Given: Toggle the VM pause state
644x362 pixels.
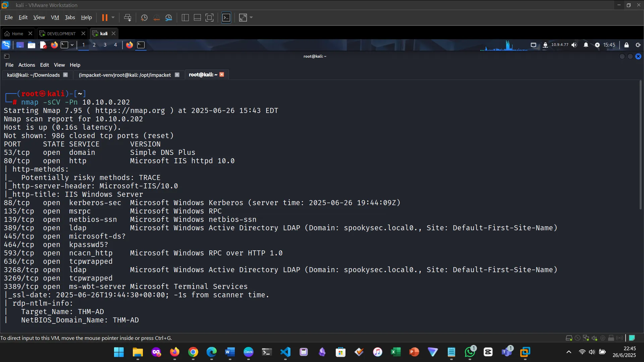Looking at the screenshot, I should 105,17.
